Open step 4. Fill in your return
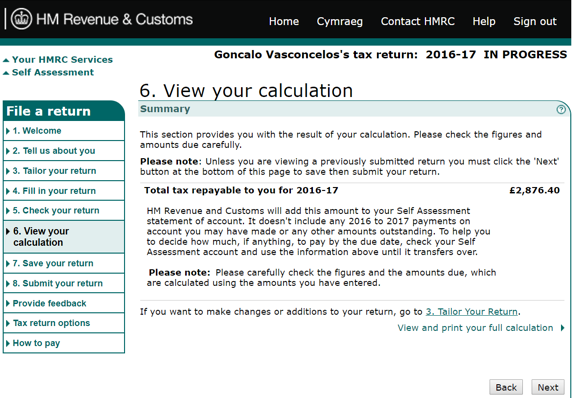 (x=64, y=191)
